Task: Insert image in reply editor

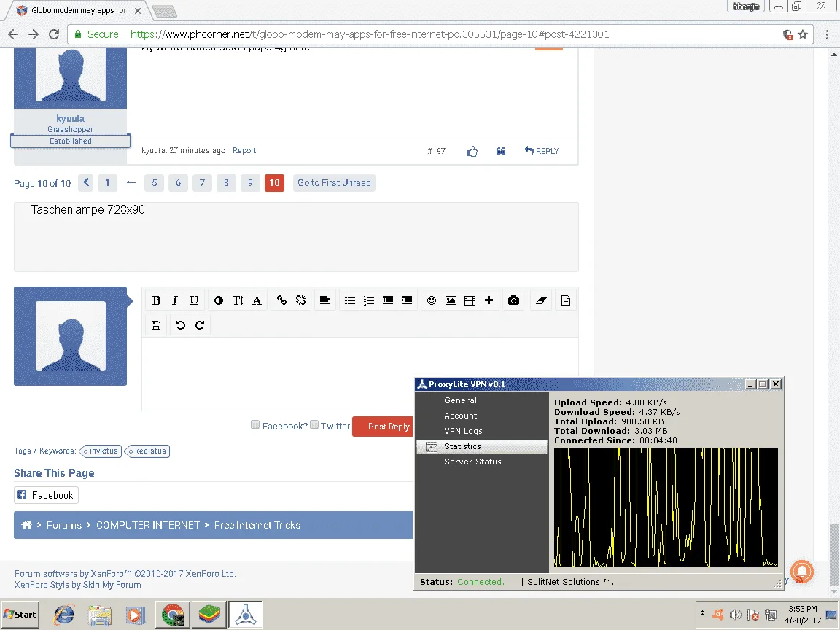Action: point(451,300)
